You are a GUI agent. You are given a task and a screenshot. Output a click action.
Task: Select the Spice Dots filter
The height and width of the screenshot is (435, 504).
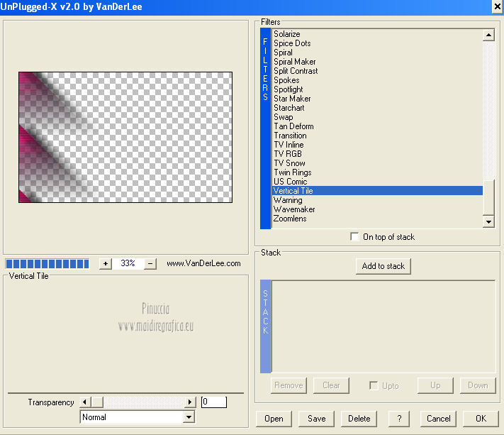[377, 43]
